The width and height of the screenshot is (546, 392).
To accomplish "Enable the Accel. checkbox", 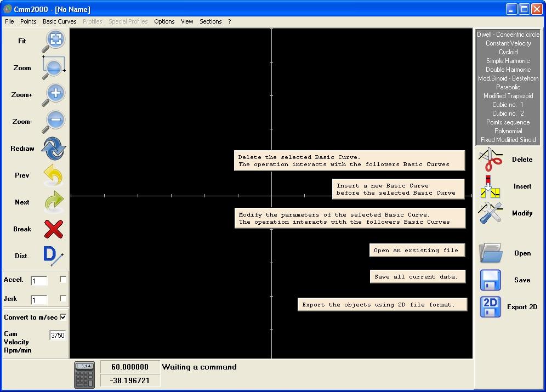I will (x=62, y=279).
